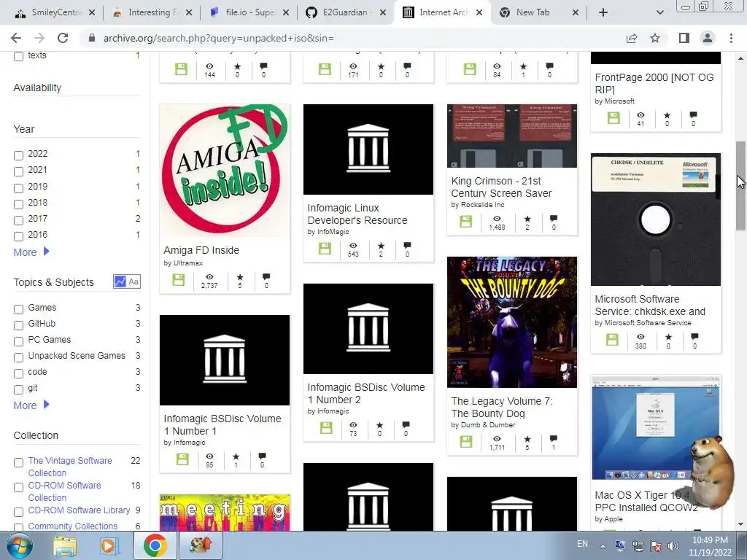Open Amiga Inside thumbnail image
The width and height of the screenshot is (747, 560).
[225, 171]
